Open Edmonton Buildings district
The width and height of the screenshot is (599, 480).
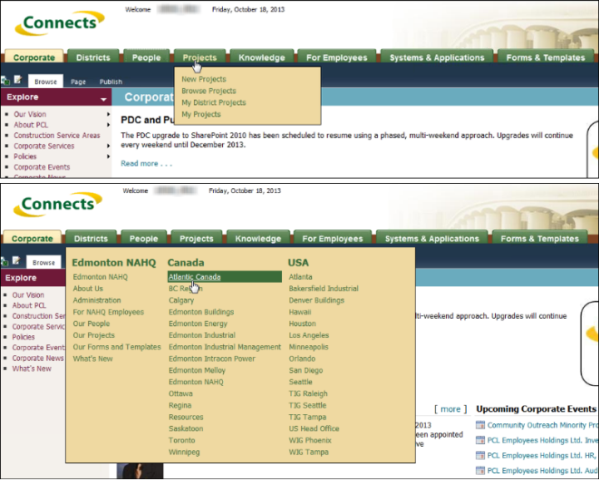tap(201, 312)
